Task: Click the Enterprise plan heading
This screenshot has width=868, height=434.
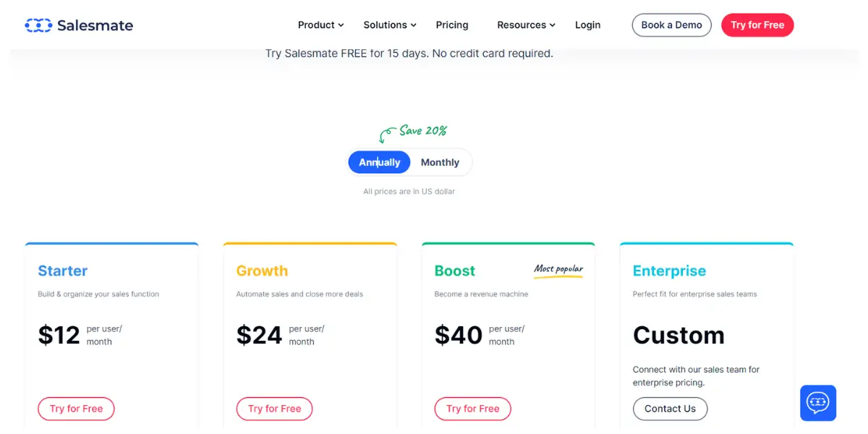Action: click(x=669, y=271)
